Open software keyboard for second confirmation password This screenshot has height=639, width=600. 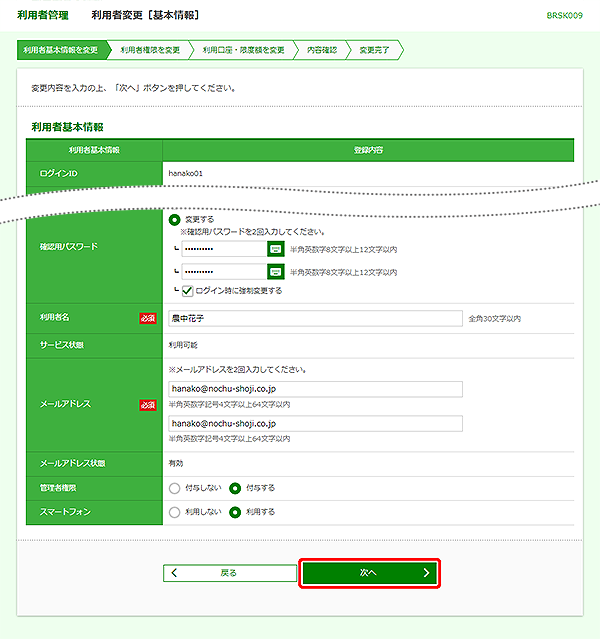click(x=276, y=271)
